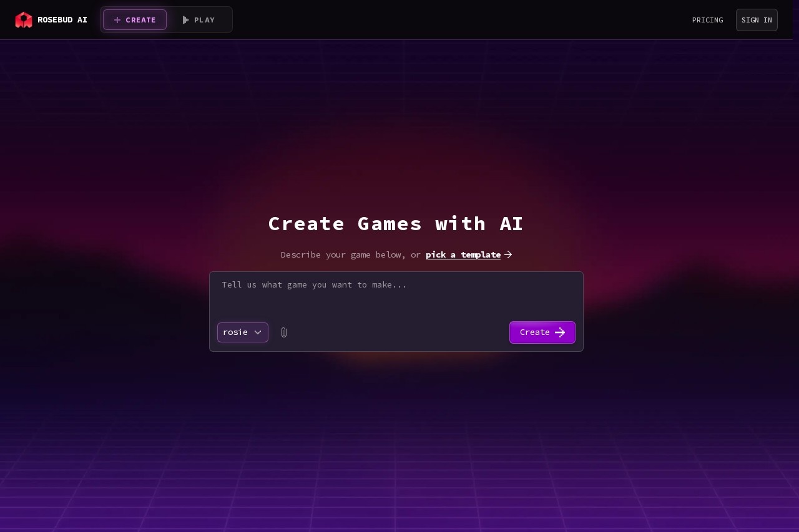Viewport: 799px width, 532px height.
Task: Click the Rosebud AI brand name
Action: pos(62,20)
